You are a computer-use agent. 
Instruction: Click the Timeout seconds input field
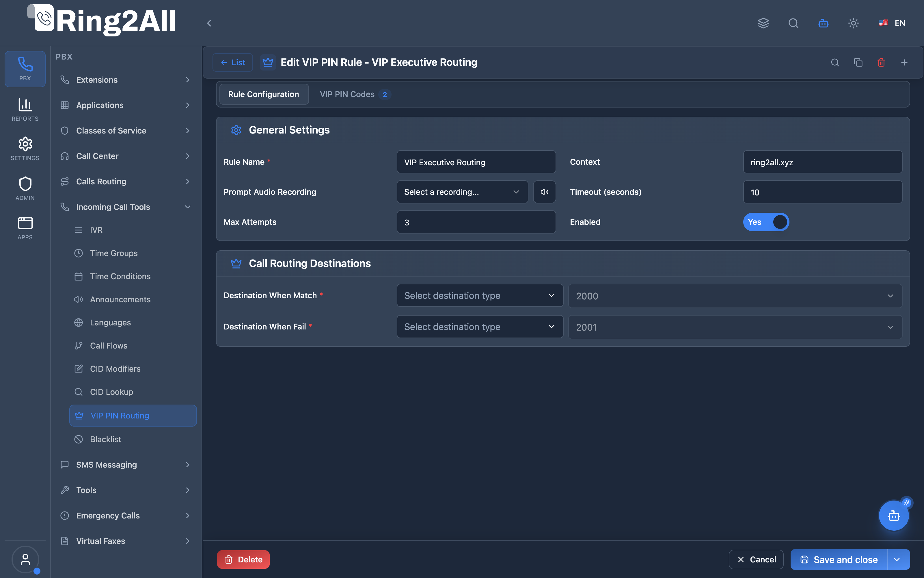coord(822,192)
